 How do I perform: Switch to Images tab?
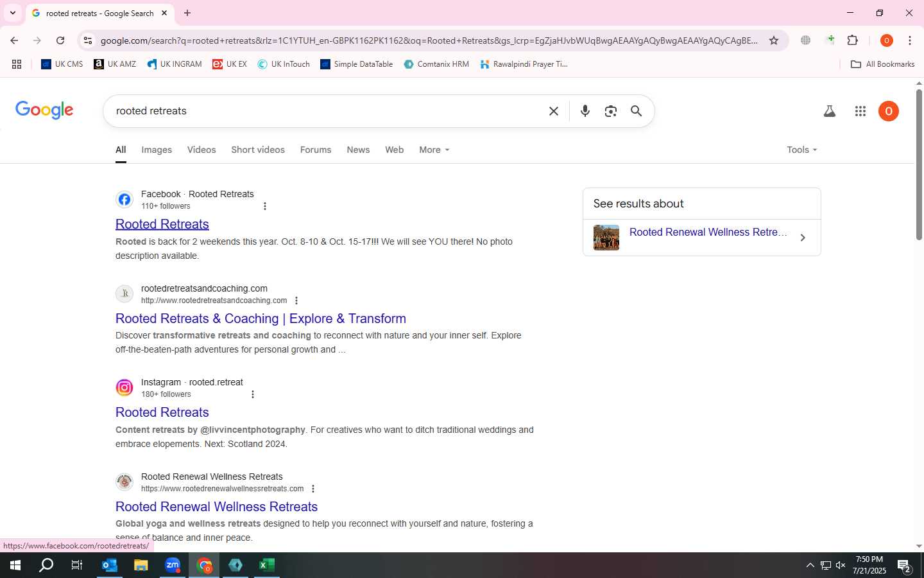[x=157, y=150]
